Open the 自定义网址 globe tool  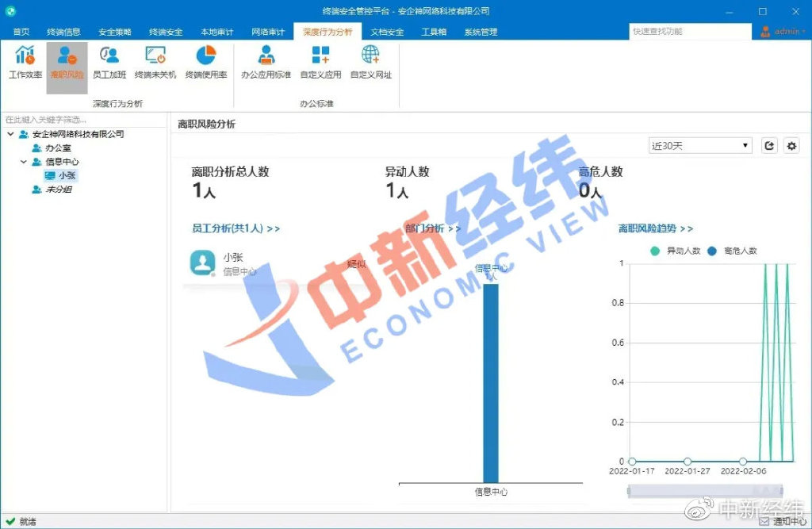[371, 62]
